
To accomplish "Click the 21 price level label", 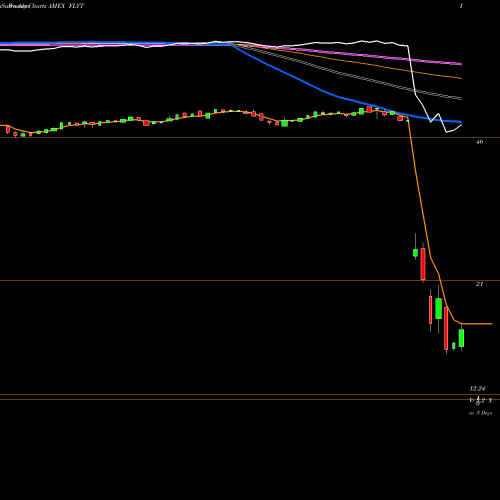I will 479,284.
